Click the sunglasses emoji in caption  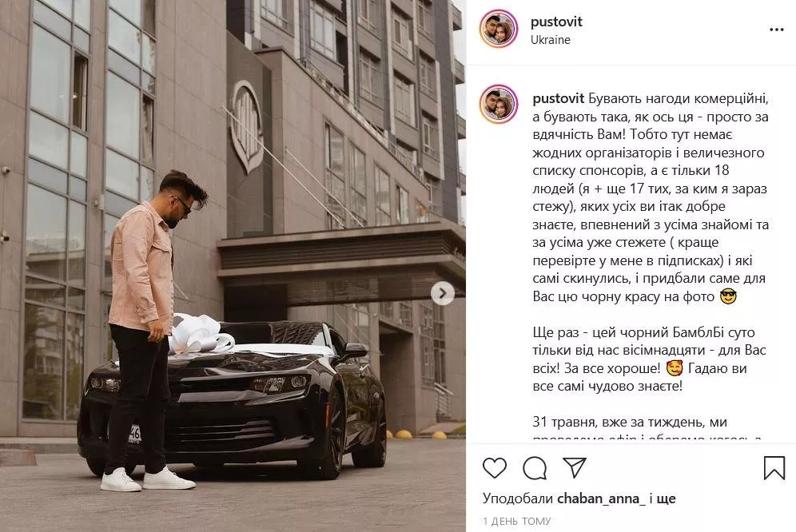click(x=728, y=296)
